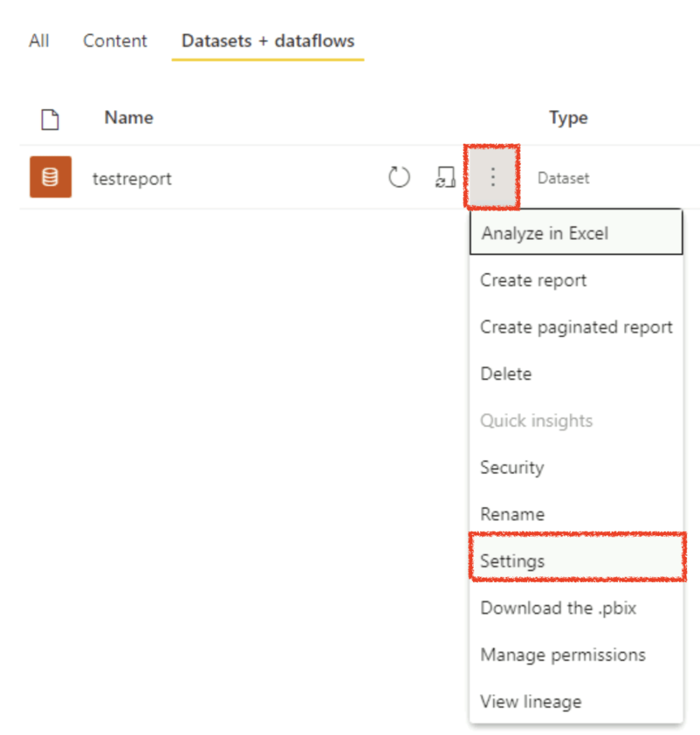Select View lineage menu item
Image resolution: width=700 pixels, height=735 pixels.
click(x=530, y=701)
